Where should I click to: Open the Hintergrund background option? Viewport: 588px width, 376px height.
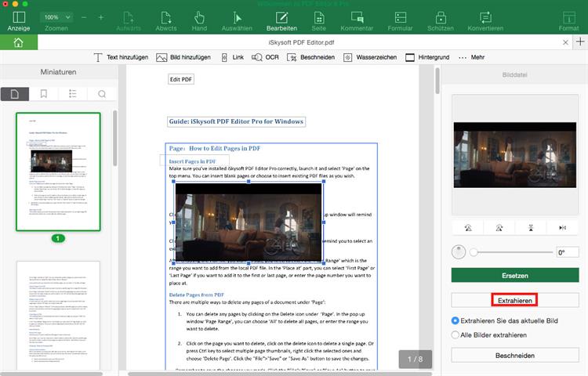[x=427, y=57]
